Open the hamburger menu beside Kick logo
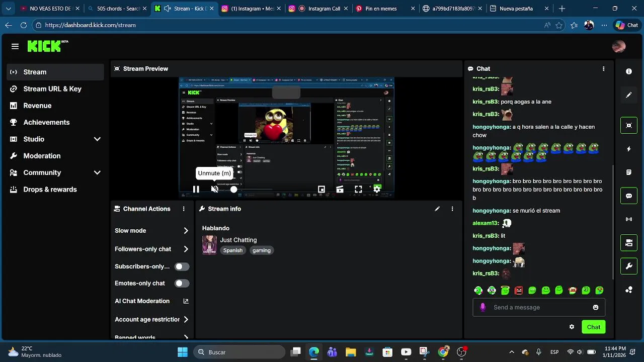644x362 pixels. click(x=15, y=46)
